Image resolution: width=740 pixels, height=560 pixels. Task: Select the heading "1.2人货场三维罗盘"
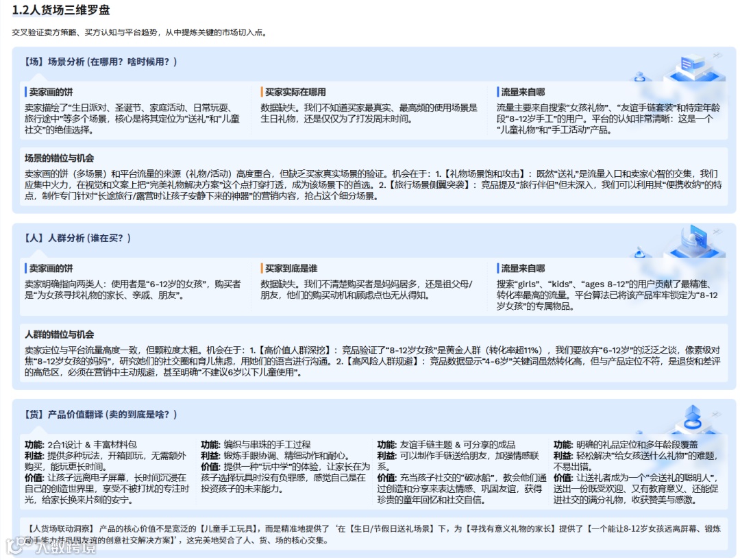click(x=61, y=10)
